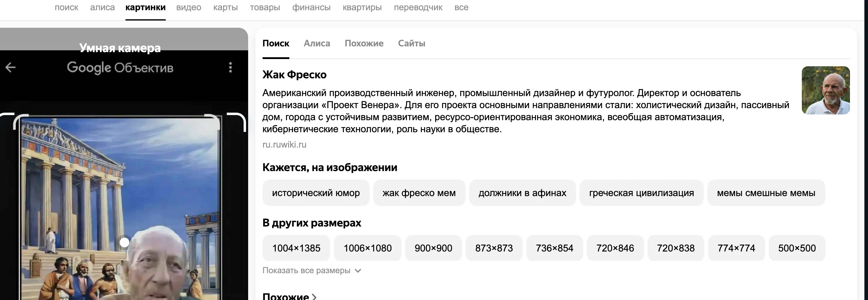Select the мемы смешные мемы tag
868x300 pixels.
tap(766, 193)
